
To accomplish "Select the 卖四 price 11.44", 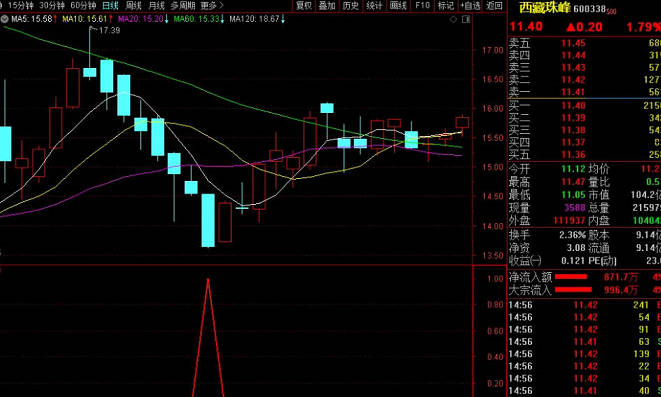I will 573,55.
